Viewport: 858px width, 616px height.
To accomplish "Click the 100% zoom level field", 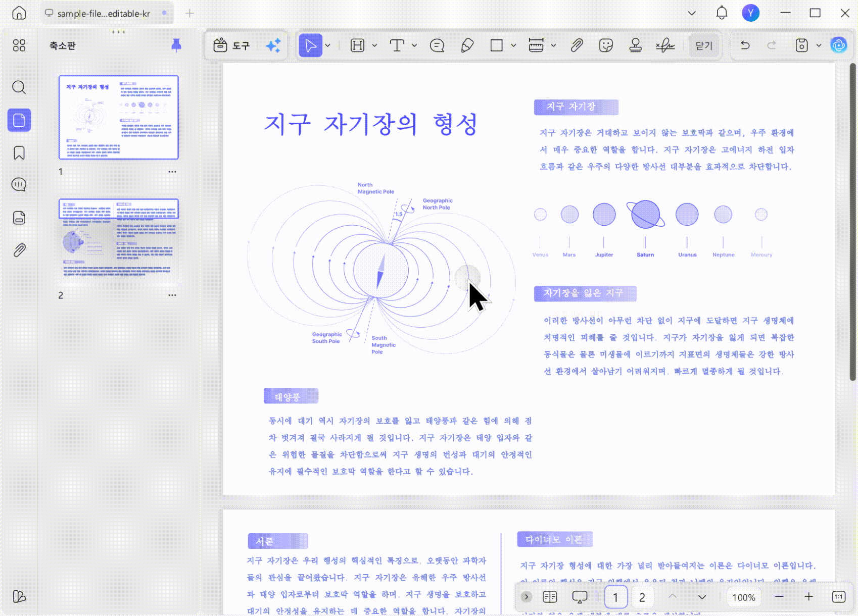I will (744, 597).
